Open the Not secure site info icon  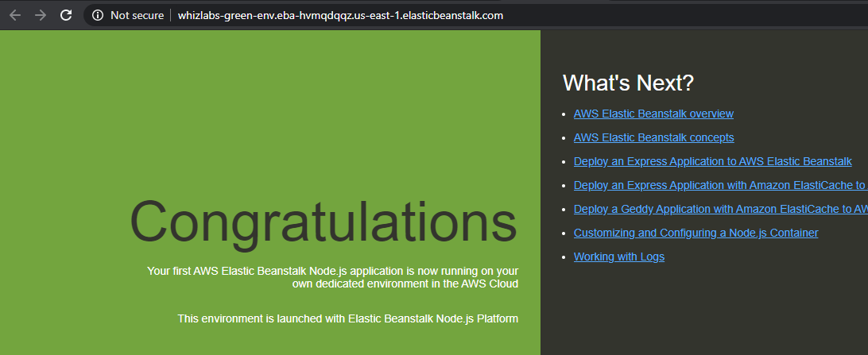(98, 15)
